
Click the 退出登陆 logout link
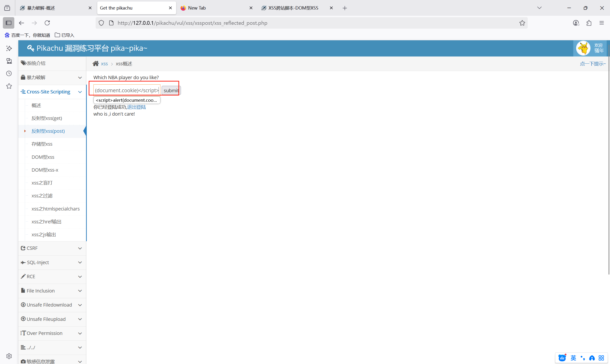[x=136, y=107]
